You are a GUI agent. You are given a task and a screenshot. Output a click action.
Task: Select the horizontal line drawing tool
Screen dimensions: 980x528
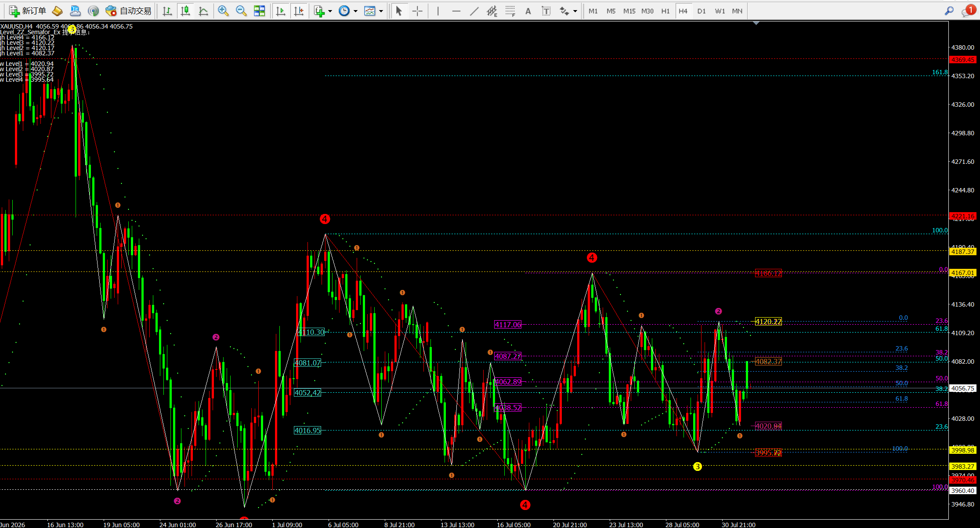tap(456, 11)
